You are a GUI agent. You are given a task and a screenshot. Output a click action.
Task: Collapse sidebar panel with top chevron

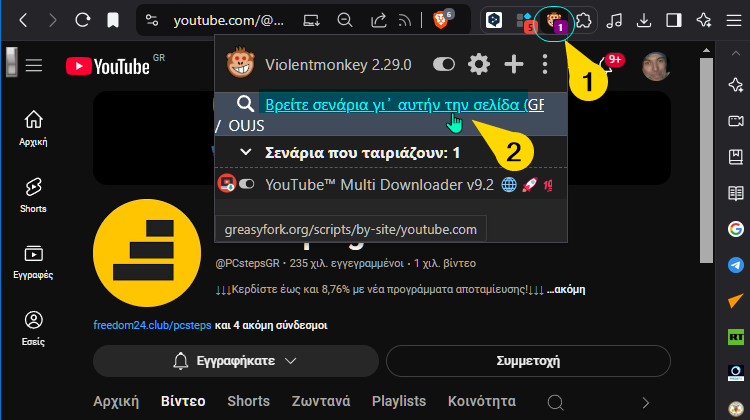click(736, 54)
